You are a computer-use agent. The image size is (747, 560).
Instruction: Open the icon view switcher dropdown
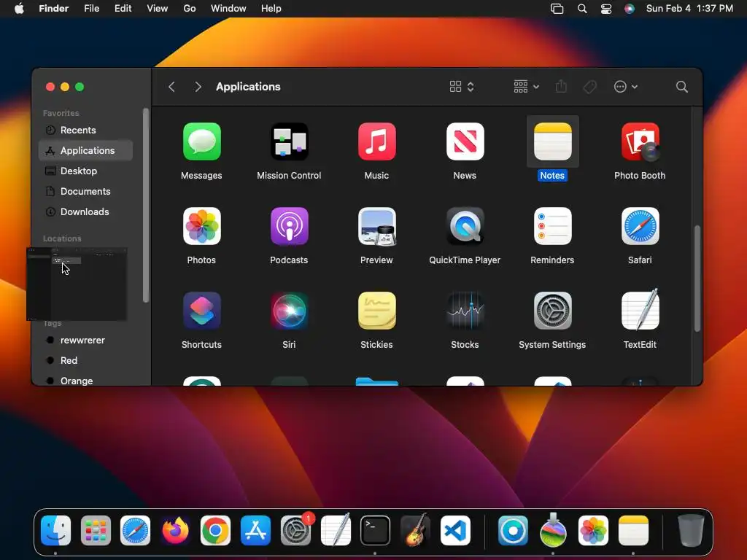tap(462, 87)
